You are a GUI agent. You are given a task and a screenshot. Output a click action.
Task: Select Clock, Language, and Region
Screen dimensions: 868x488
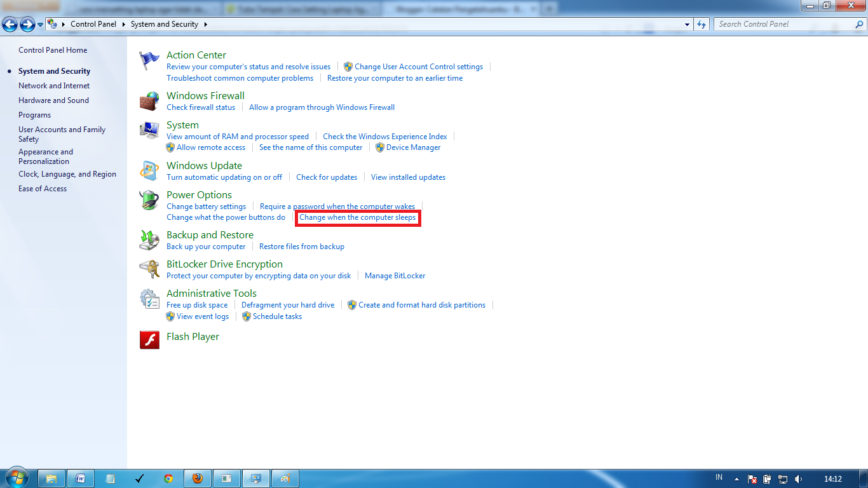click(x=67, y=174)
